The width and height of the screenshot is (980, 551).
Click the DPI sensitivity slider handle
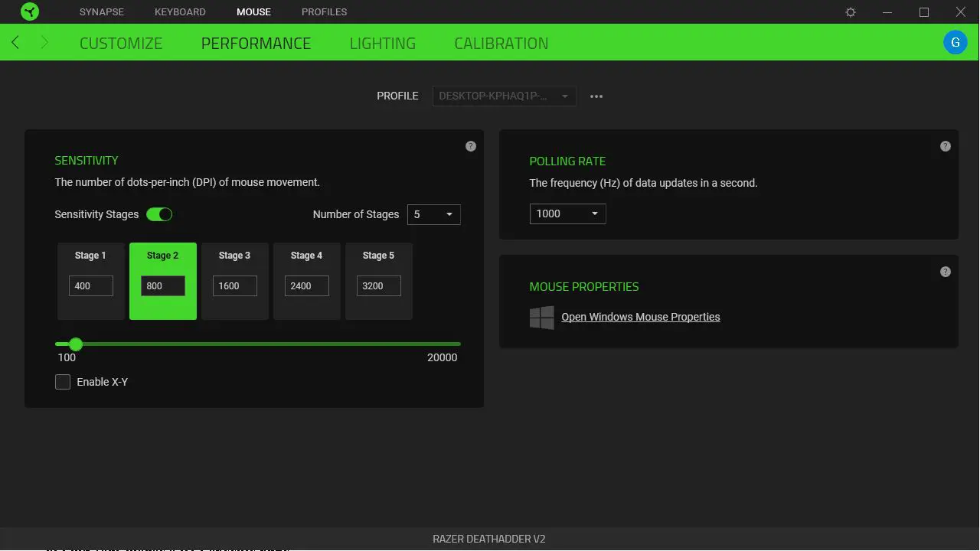75,344
